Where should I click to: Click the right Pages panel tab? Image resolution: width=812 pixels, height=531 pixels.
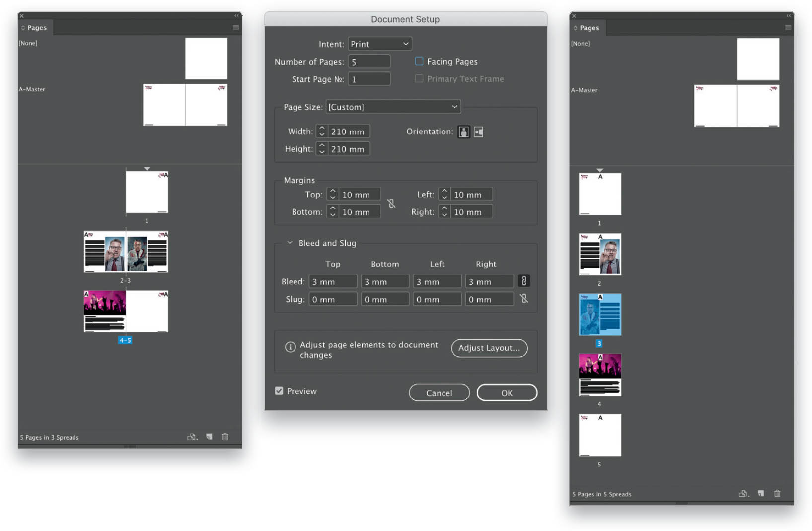(587, 28)
